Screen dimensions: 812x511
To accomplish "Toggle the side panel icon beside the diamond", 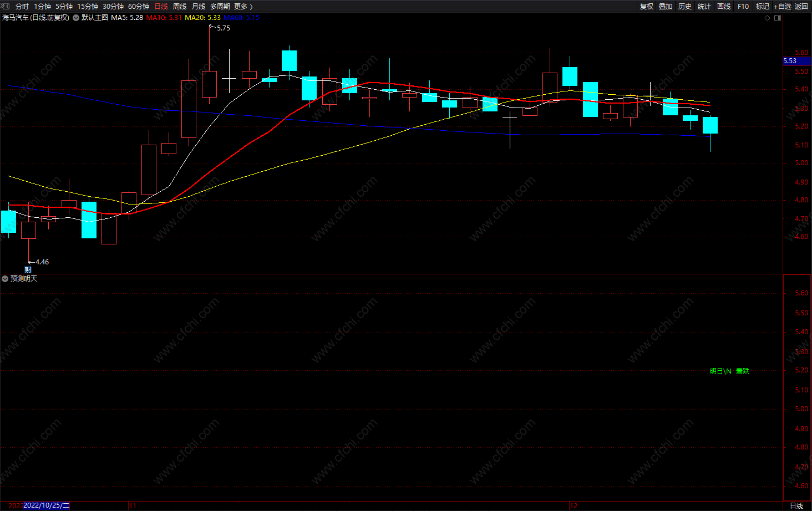I will coord(778,18).
